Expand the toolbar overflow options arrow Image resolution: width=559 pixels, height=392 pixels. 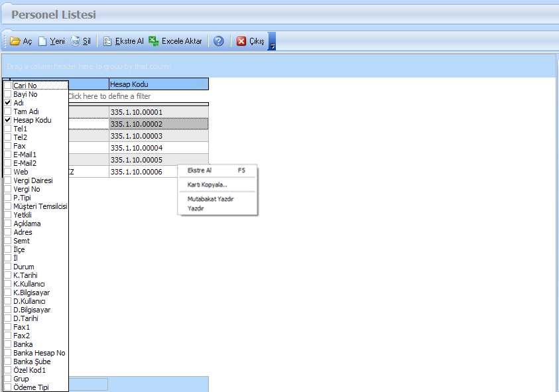(x=272, y=42)
